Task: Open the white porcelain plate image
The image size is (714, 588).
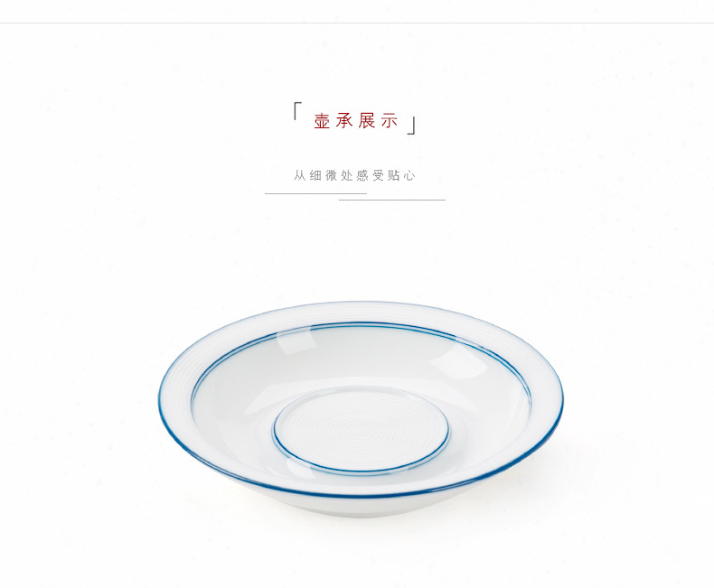Action: pyautogui.click(x=362, y=408)
